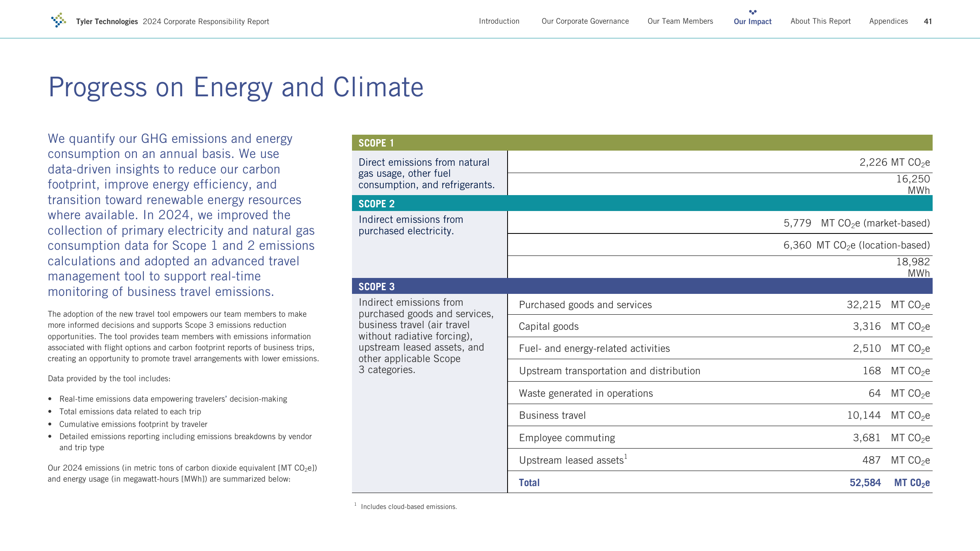Open the Introduction section
Screen dimensions: 980x551
[x=499, y=21]
